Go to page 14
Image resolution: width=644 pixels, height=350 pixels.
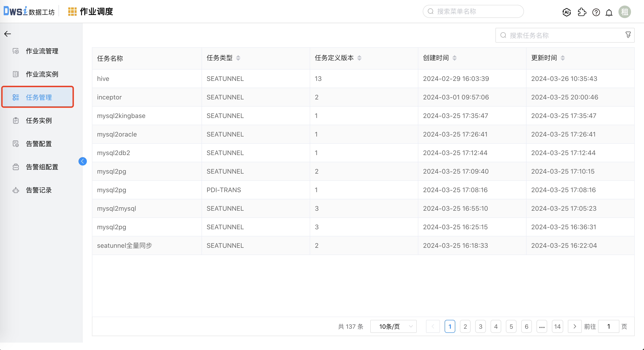click(557, 326)
